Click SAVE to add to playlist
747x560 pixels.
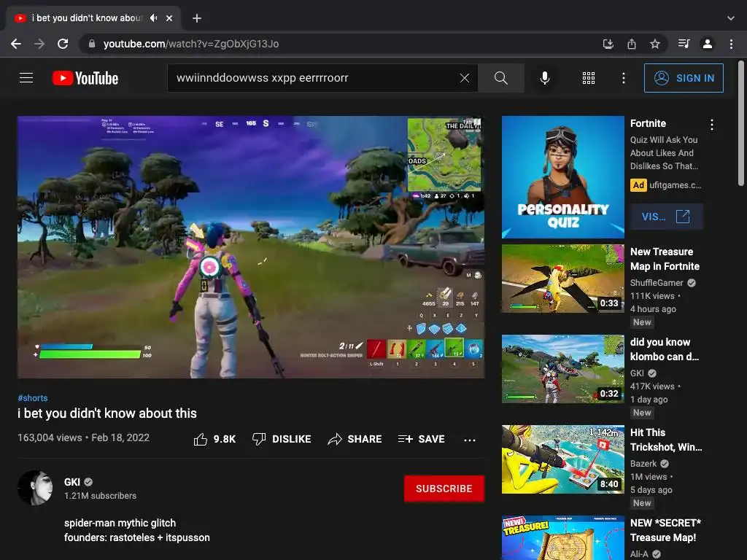pyautogui.click(x=422, y=439)
